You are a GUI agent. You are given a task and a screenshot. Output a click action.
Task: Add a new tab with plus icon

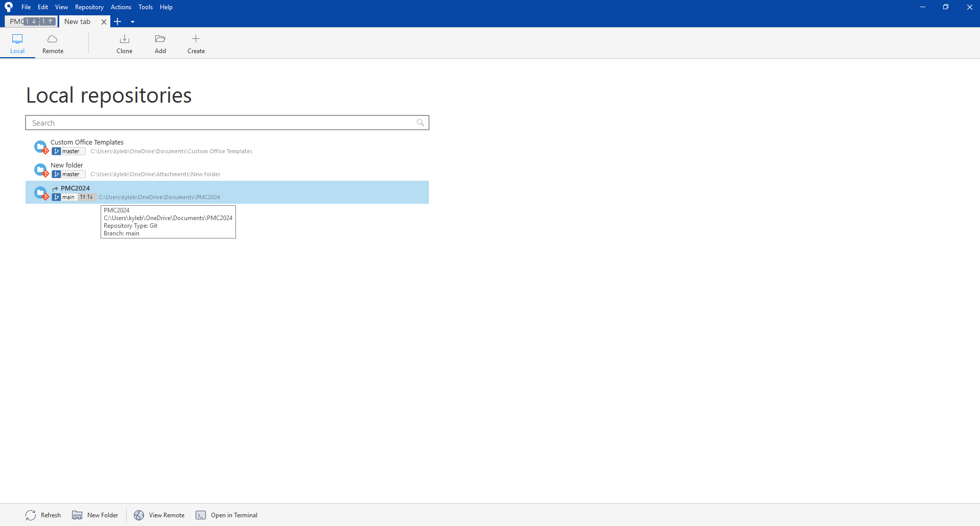[117, 21]
